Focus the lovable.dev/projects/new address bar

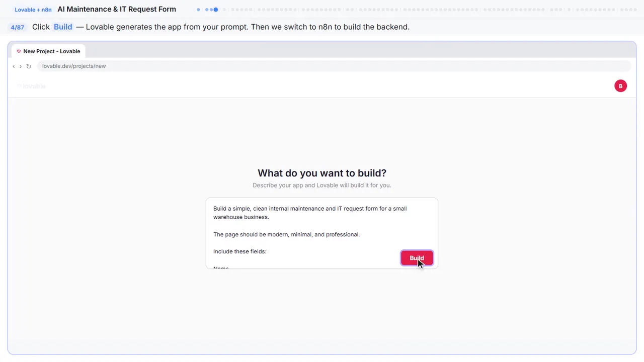tap(334, 66)
